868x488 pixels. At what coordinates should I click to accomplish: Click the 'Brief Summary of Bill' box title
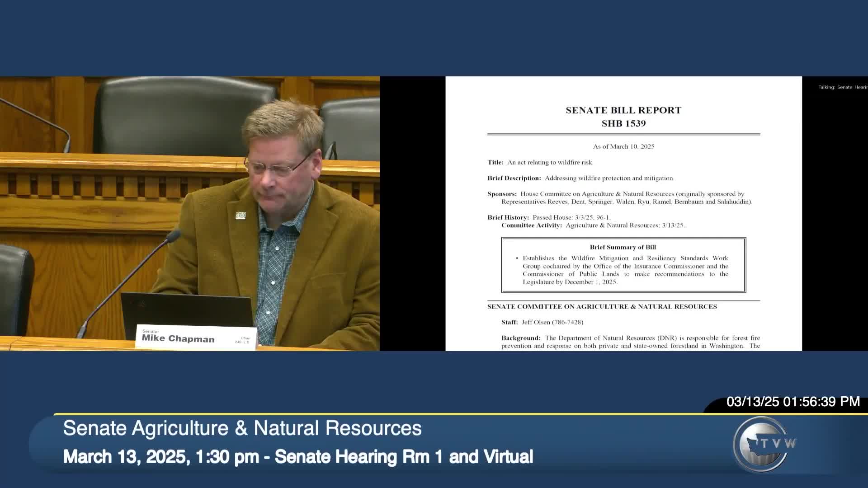coord(623,247)
